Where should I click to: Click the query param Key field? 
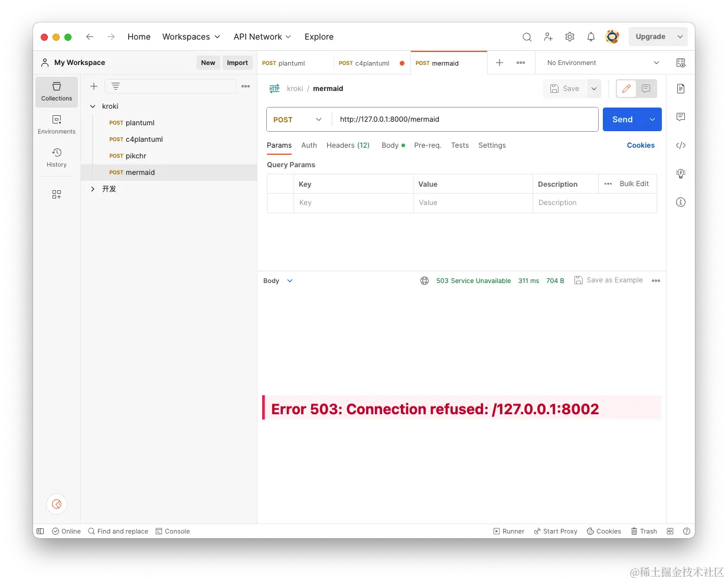coord(353,203)
